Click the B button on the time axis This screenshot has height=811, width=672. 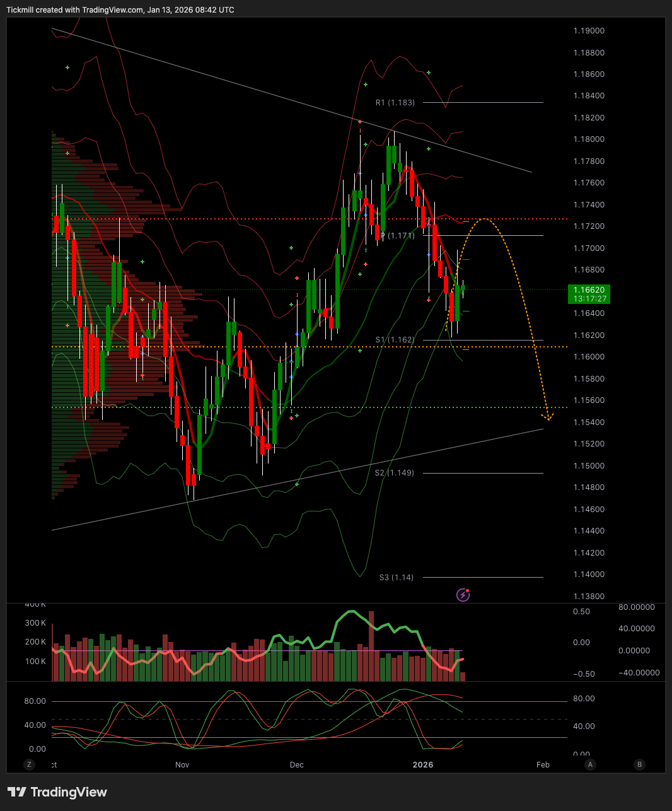click(x=639, y=764)
